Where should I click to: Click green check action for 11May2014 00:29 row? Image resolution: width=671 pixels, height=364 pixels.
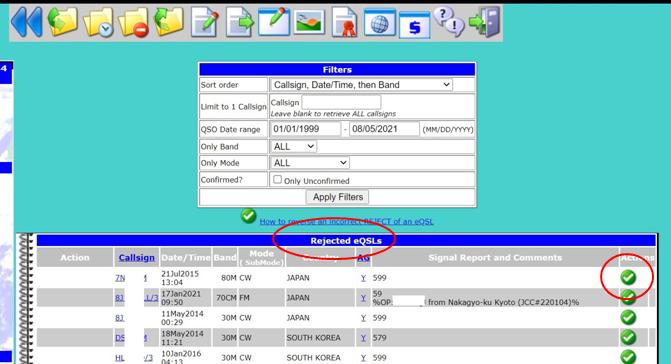click(x=628, y=317)
